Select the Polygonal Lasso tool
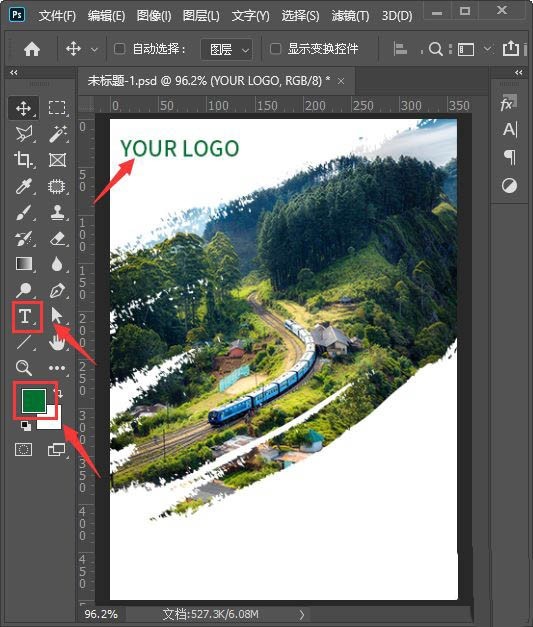 (24, 134)
